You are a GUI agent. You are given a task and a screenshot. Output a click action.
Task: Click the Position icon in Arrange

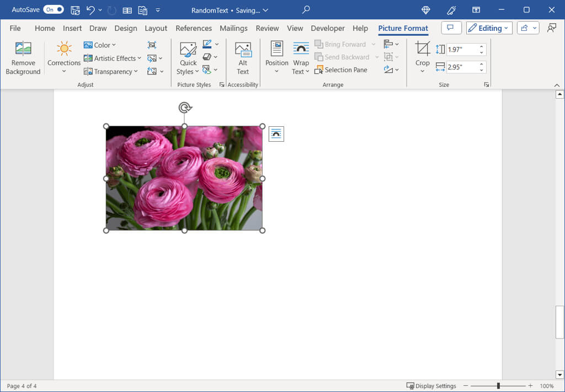click(x=276, y=49)
